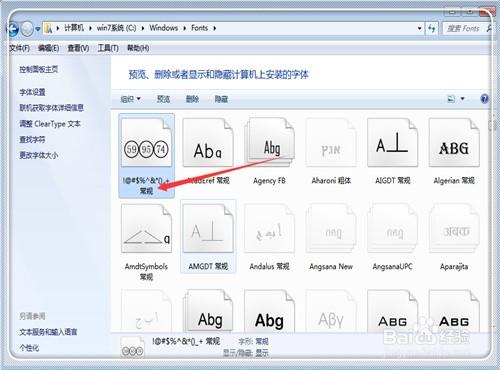This screenshot has width=500, height=370.
Task: Select the Agency FB font icon
Action: 270,143
